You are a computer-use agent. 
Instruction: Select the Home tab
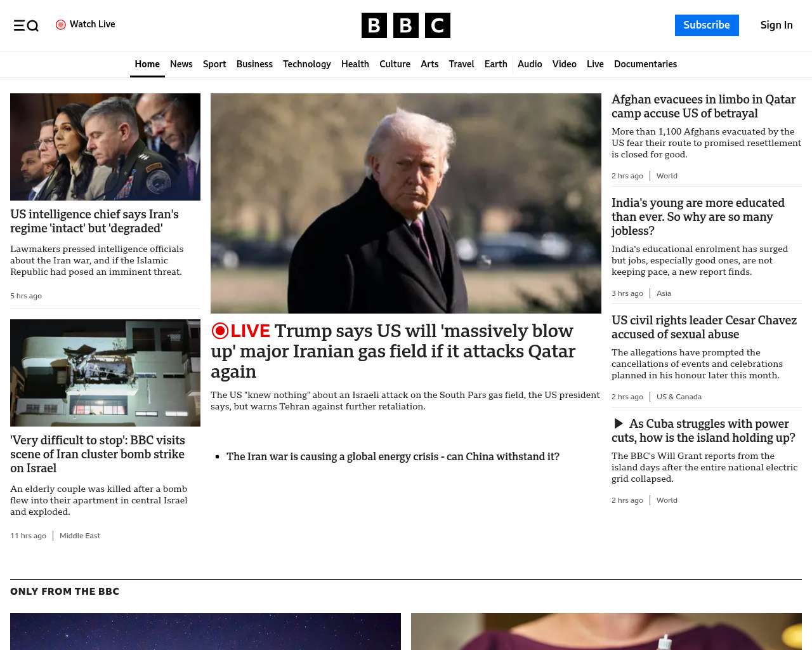pos(147,64)
